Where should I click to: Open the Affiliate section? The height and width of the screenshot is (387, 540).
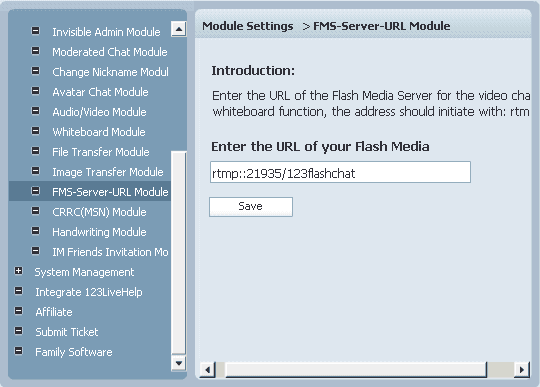(54, 312)
